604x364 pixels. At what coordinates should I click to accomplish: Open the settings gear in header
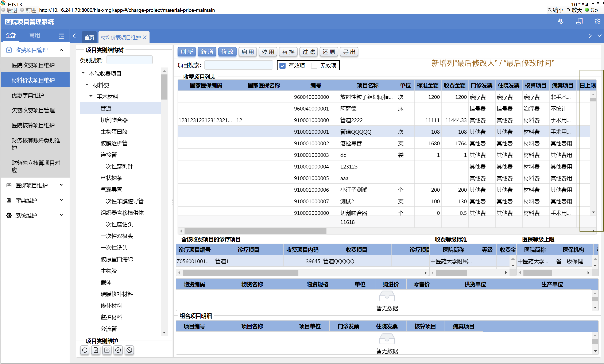(597, 22)
